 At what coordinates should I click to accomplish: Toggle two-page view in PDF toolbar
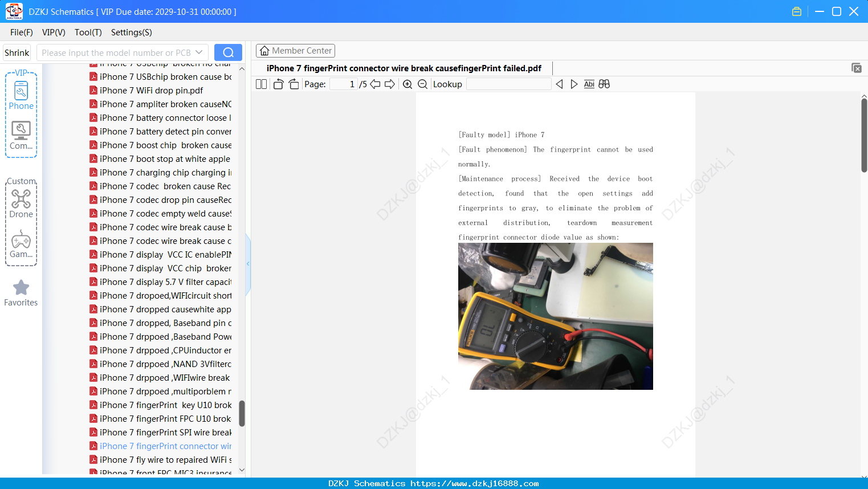point(262,84)
